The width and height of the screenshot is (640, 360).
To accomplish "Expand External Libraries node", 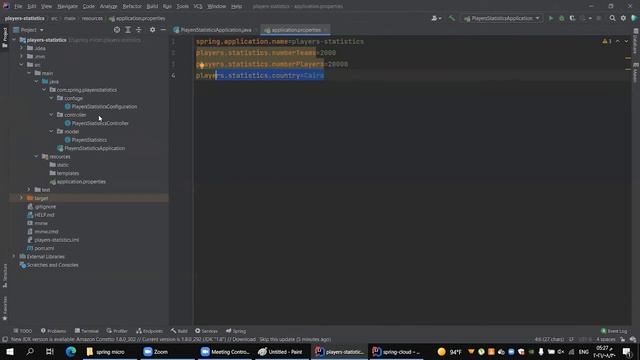I will [x=14, y=256].
